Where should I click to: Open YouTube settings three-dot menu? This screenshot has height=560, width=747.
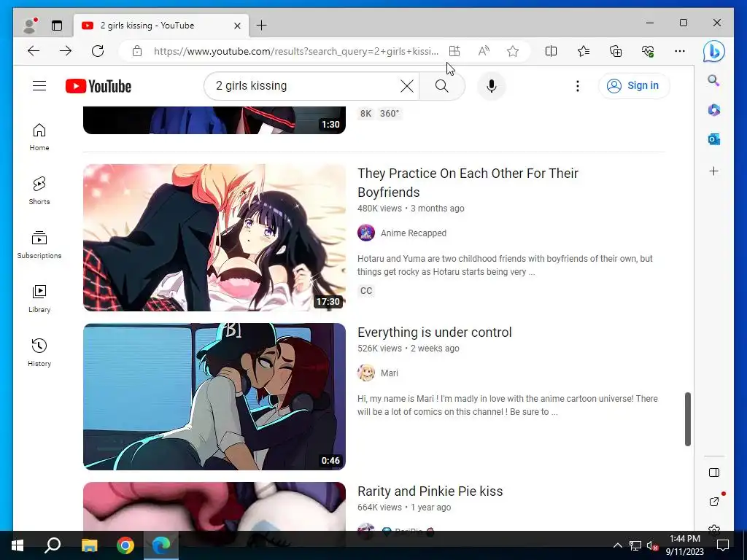578,86
